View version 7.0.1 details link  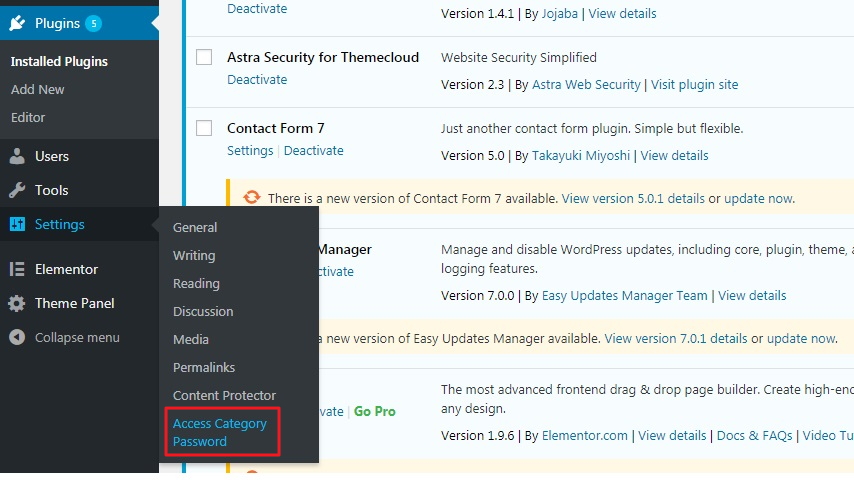click(675, 338)
